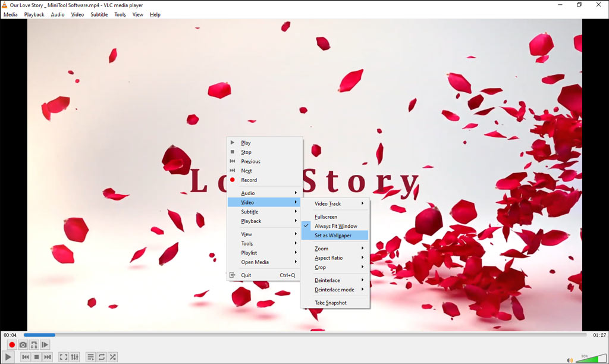
Task: Open the Subtitle menu in the menu bar
Action: tap(99, 14)
